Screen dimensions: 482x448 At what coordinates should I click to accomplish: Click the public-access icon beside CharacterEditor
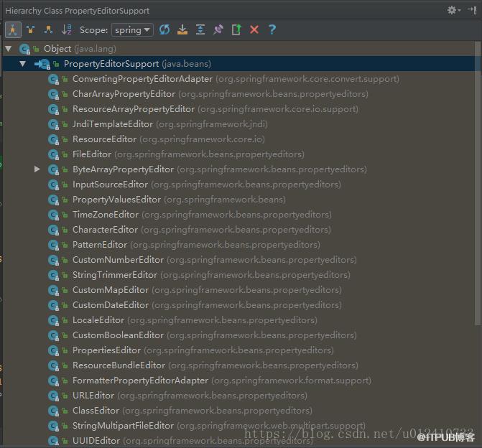(65, 230)
